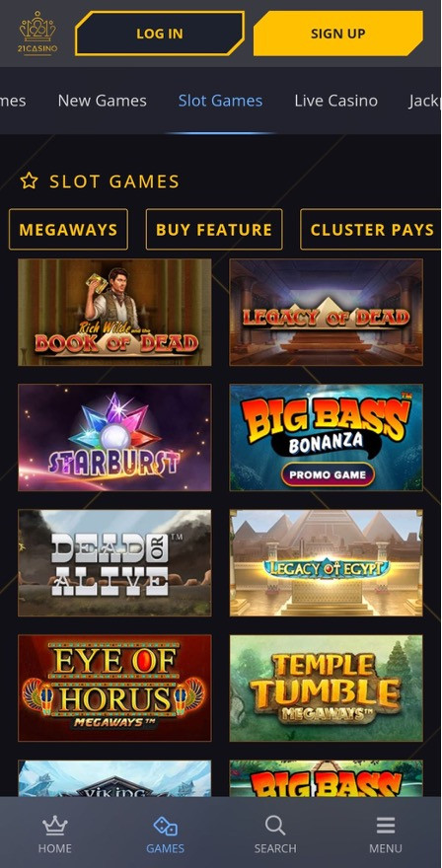The image size is (442, 868).
Task: Click the 21Casino crown logo
Action: (37, 34)
